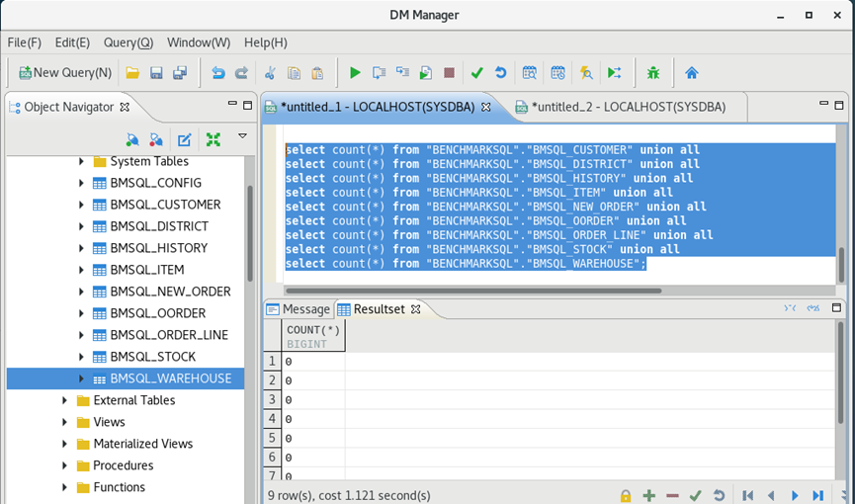Add a row with green plus icon
855x504 pixels.
pos(648,495)
